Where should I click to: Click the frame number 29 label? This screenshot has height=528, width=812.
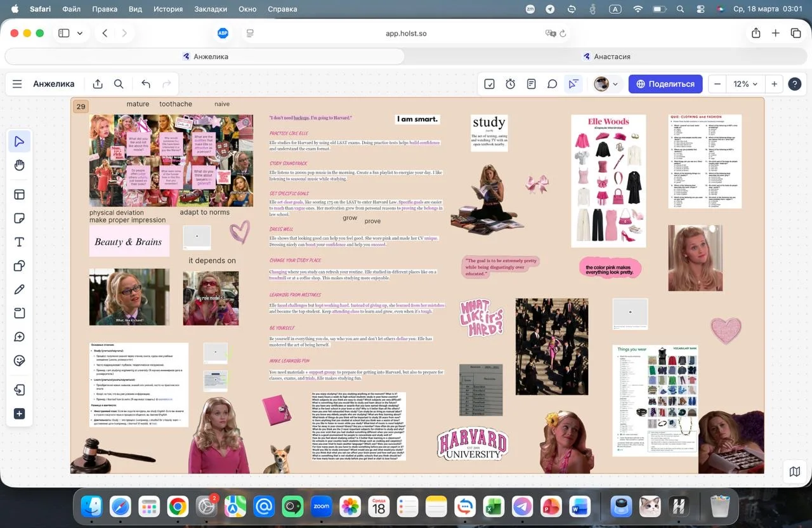point(81,107)
